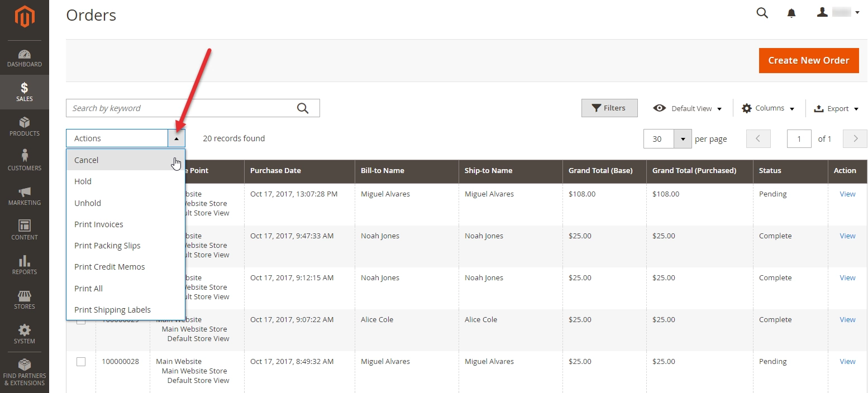Choose Hold from Actions menu
The height and width of the screenshot is (393, 868).
click(126, 181)
